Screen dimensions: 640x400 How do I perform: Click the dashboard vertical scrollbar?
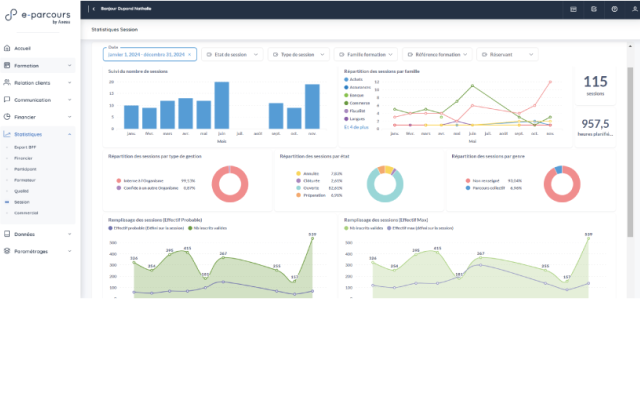coord(630,151)
